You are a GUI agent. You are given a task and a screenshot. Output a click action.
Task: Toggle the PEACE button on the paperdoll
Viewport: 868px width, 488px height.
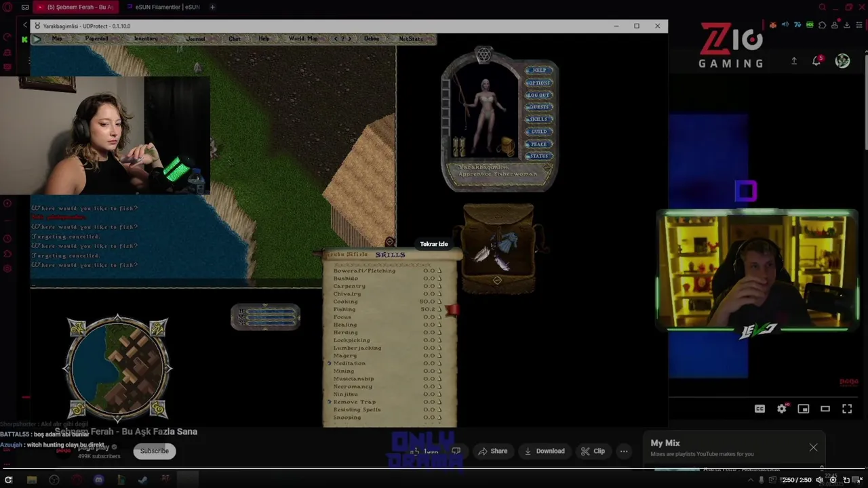538,144
